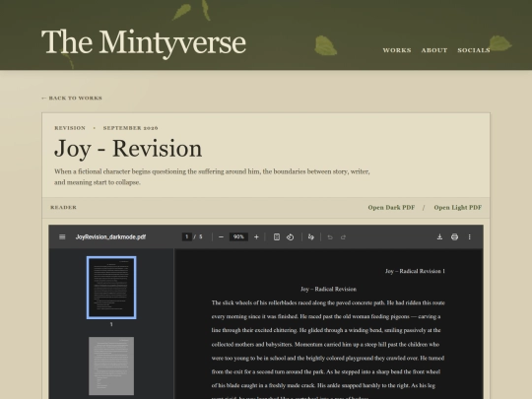The image size is (532, 399).
Task: Click the fit to page icon
Action: point(277,236)
